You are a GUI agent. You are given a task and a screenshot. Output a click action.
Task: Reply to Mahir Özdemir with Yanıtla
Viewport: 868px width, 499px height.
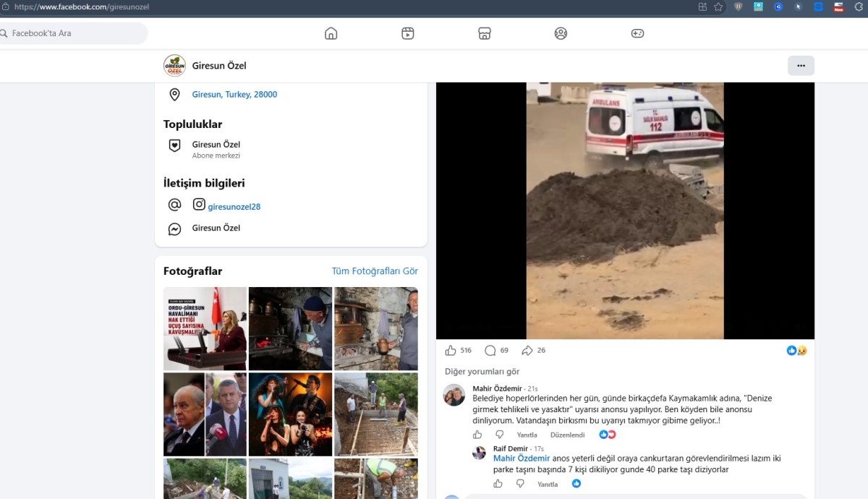(x=527, y=435)
